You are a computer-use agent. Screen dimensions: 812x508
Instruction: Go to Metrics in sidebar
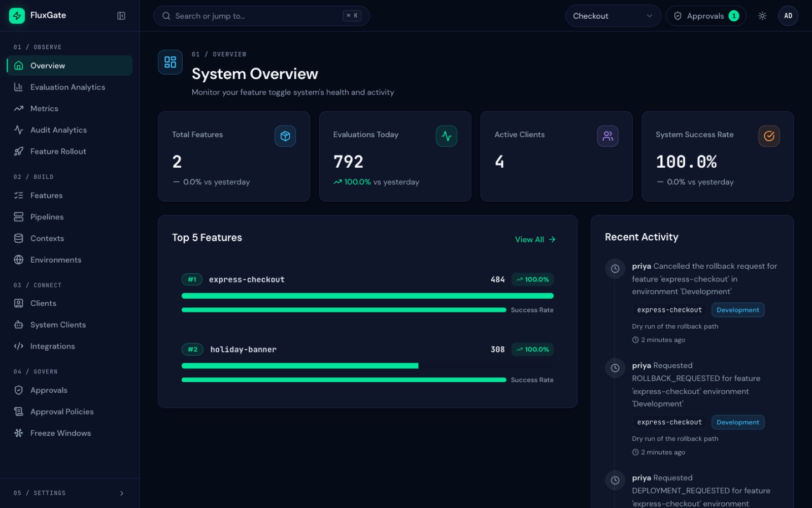click(70, 109)
